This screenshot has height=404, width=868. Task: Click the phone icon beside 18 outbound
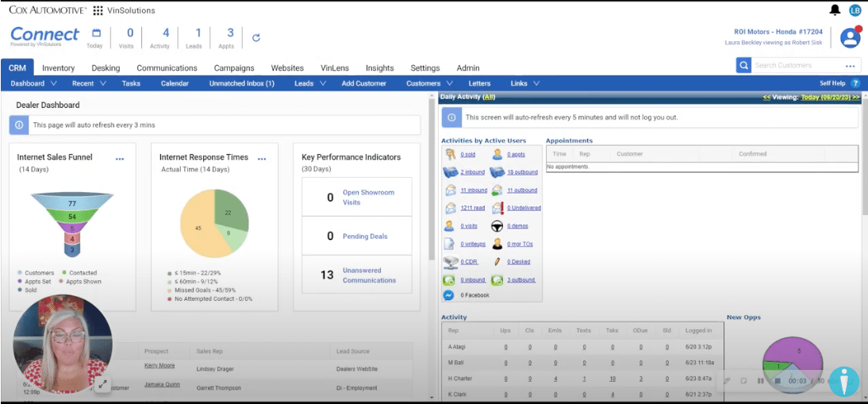497,172
